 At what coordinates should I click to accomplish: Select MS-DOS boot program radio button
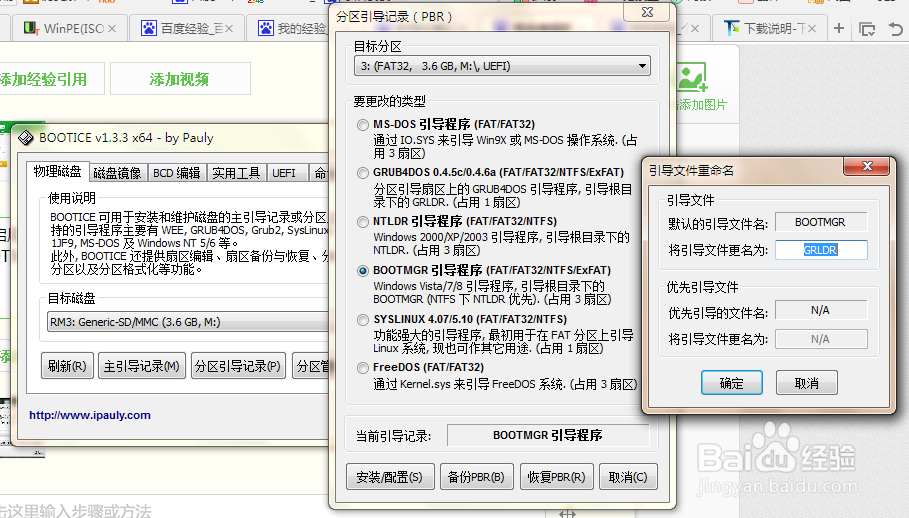tap(363, 125)
